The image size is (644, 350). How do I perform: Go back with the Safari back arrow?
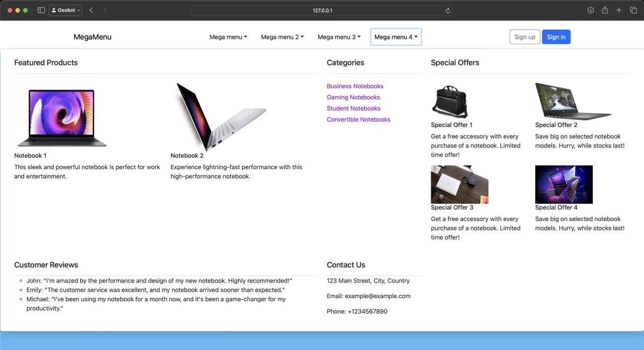coord(91,10)
